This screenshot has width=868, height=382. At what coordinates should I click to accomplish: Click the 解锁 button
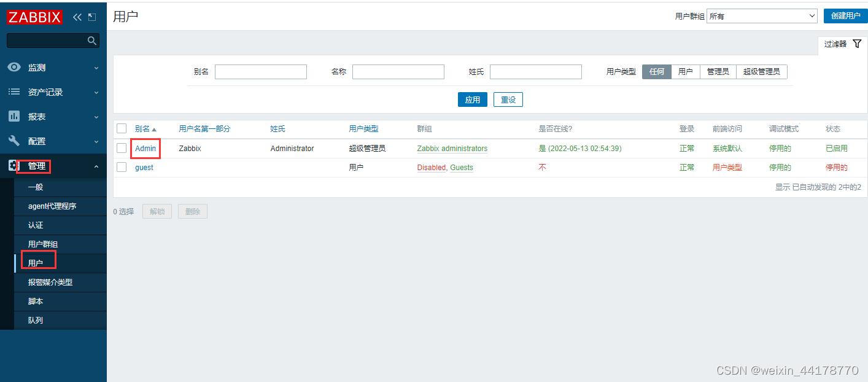[x=157, y=211]
